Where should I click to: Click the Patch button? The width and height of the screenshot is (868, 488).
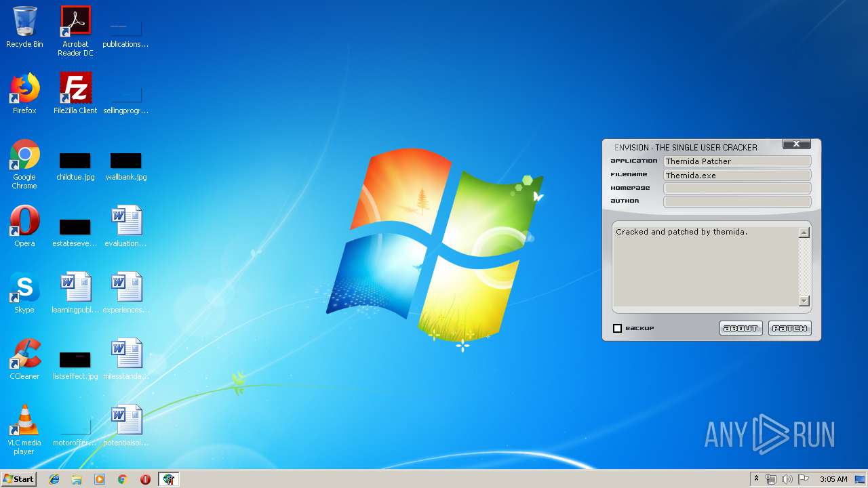(789, 328)
